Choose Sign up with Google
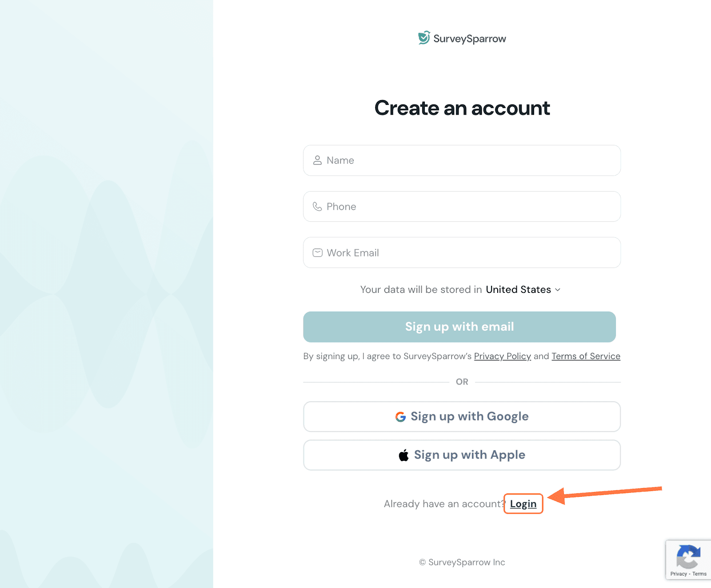 coord(462,417)
